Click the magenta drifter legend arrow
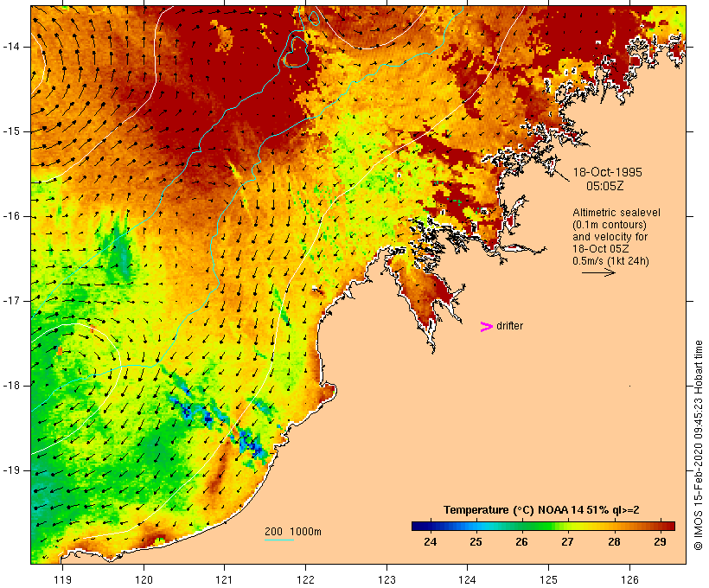709x588 pixels. point(486,327)
